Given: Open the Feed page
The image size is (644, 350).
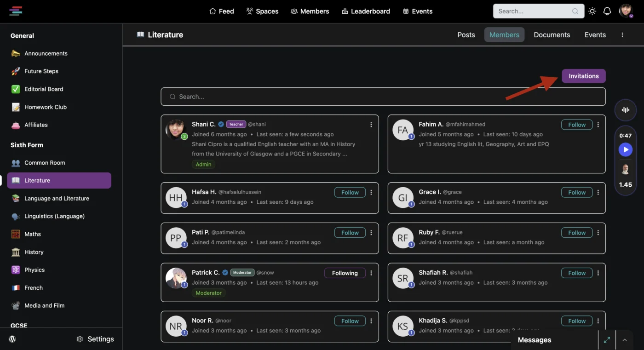Looking at the screenshot, I should [222, 11].
